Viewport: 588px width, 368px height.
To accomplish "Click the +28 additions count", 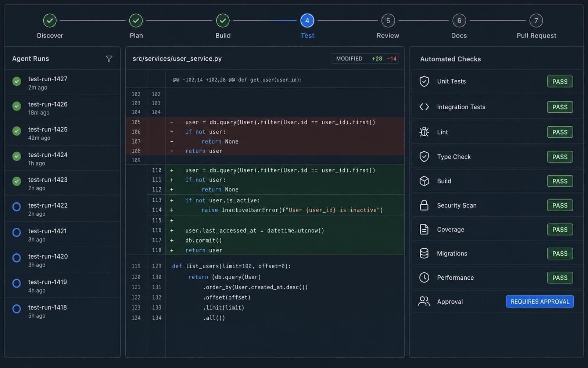I will 377,59.
